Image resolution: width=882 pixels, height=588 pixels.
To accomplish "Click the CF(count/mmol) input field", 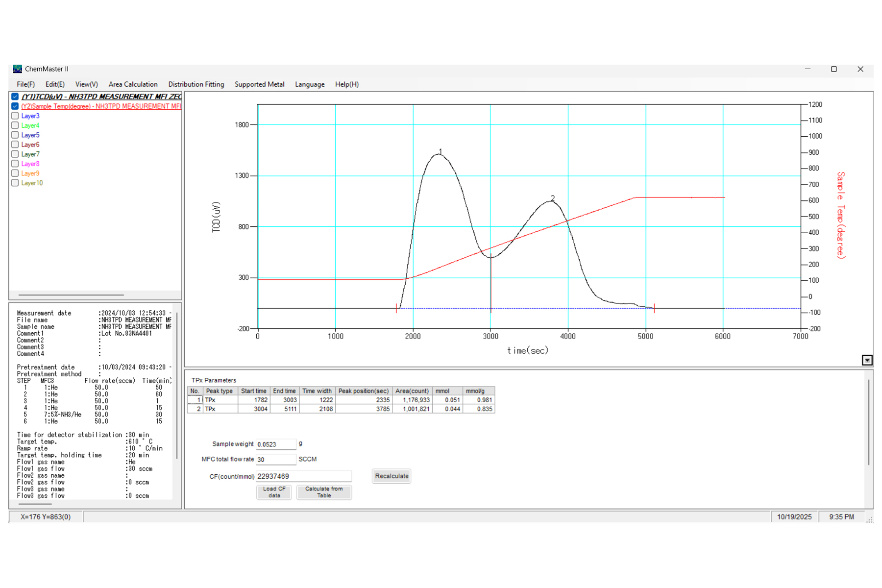I will [303, 476].
